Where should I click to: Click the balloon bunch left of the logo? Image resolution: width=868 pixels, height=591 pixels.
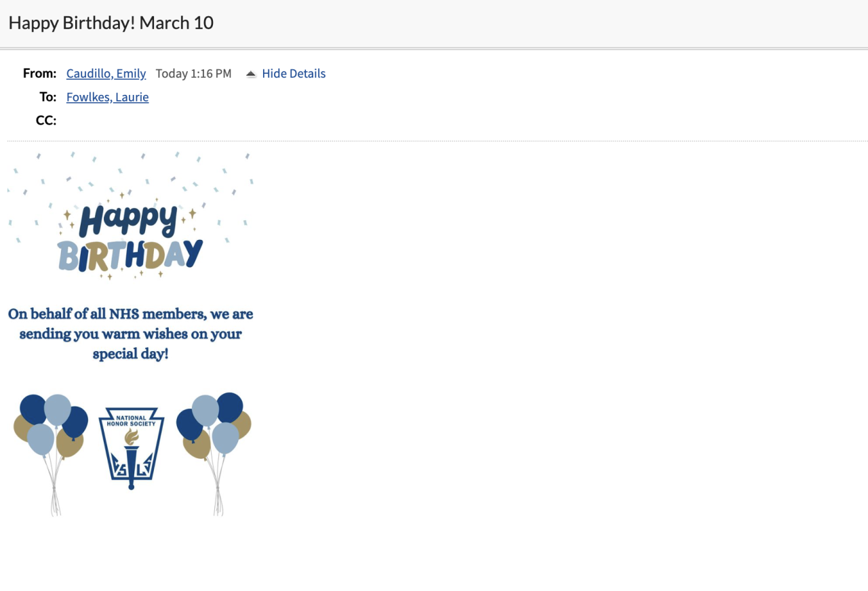pyautogui.click(x=52, y=428)
